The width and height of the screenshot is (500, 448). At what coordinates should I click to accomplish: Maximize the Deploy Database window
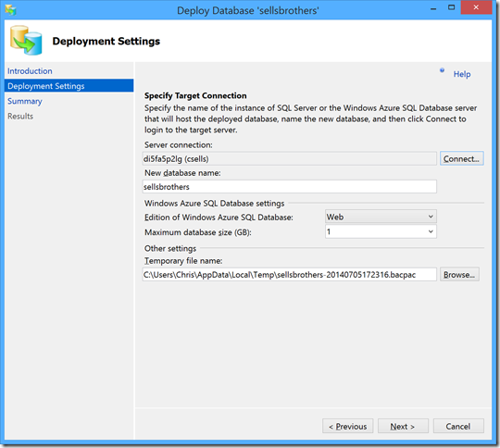tap(451, 7)
